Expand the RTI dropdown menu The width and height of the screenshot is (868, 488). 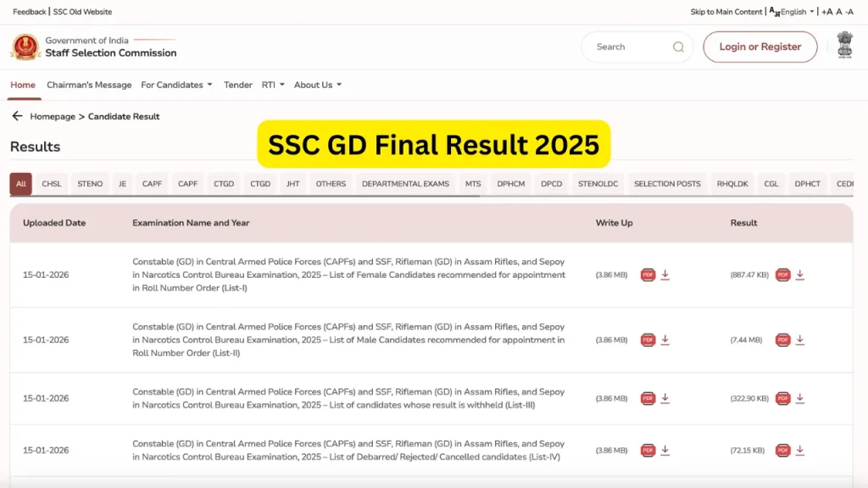pyautogui.click(x=272, y=85)
